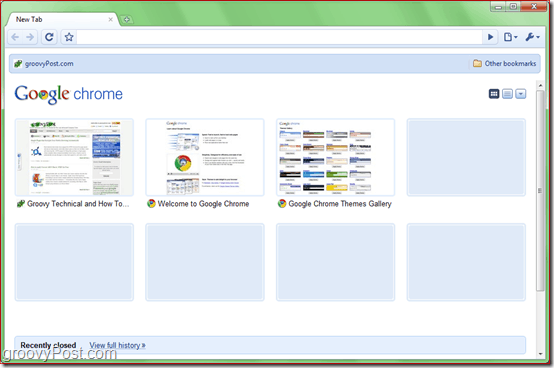Close the New Tab tab

tap(110, 19)
